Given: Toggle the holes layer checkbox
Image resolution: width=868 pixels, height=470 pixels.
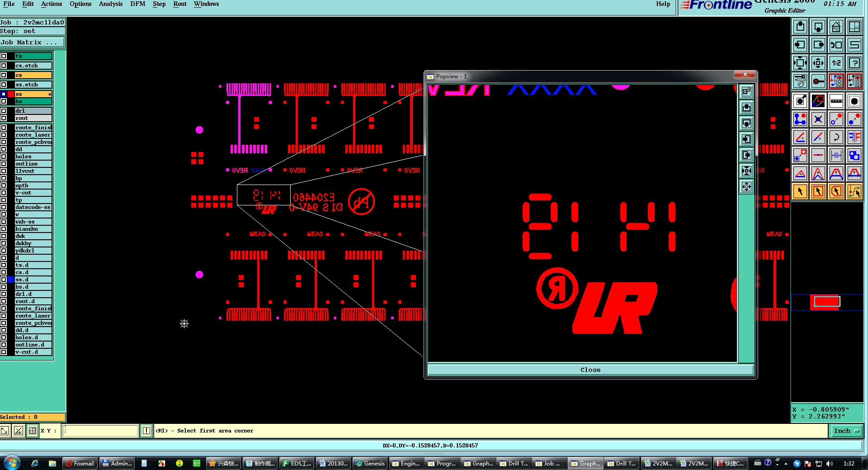Looking at the screenshot, I should pyautogui.click(x=4, y=157).
